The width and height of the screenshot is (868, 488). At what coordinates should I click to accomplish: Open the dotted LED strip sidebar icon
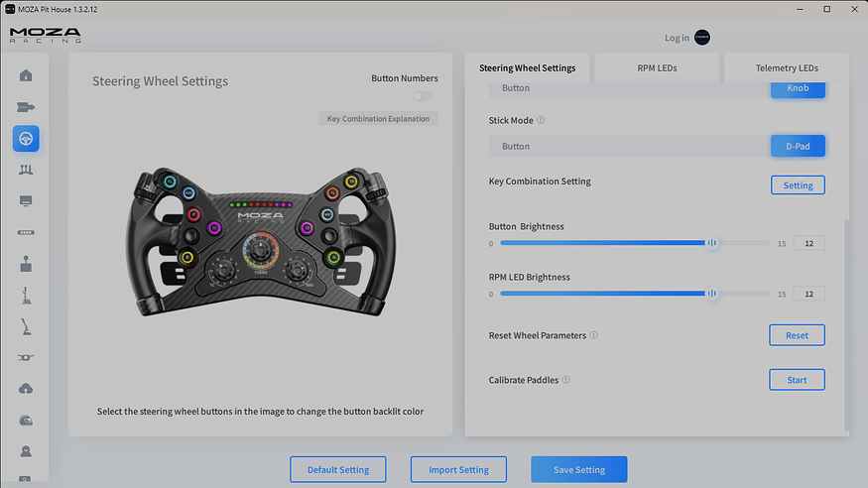click(26, 232)
